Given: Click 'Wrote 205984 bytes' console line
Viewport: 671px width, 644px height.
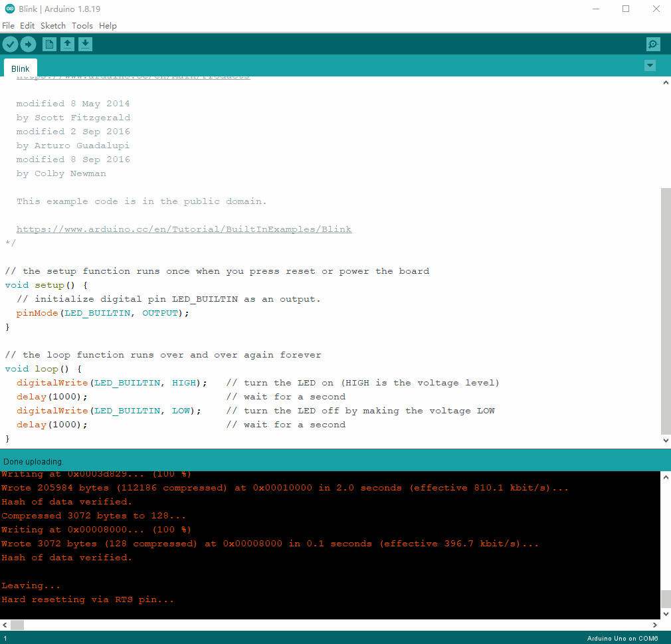Looking at the screenshot, I should [x=284, y=488].
